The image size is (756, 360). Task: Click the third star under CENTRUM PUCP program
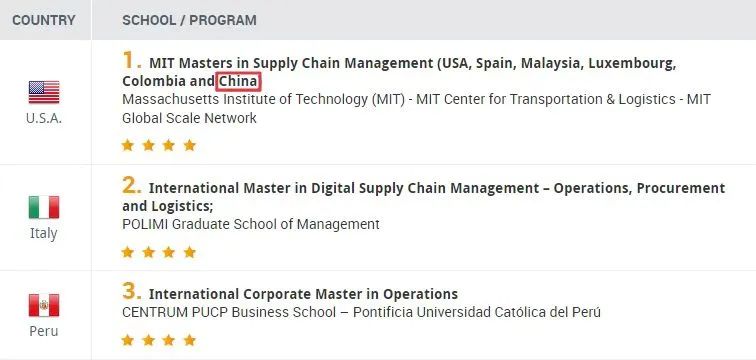coord(169,340)
